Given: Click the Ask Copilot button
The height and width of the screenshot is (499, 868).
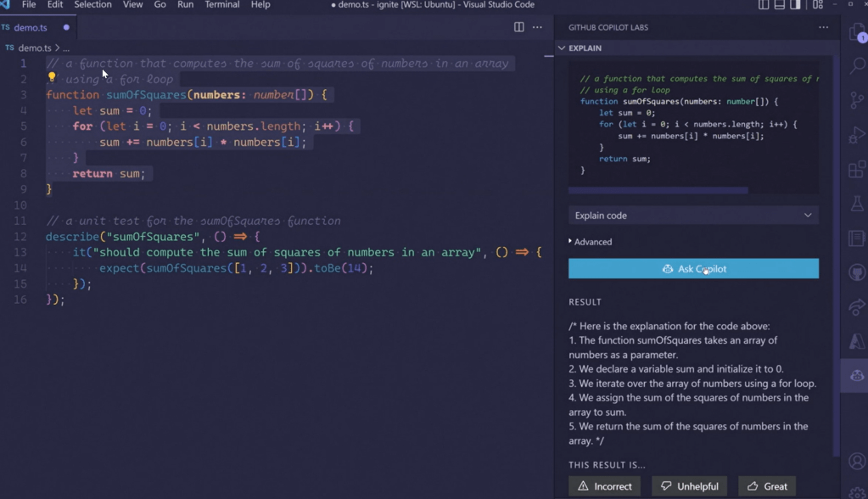Looking at the screenshot, I should tap(693, 269).
